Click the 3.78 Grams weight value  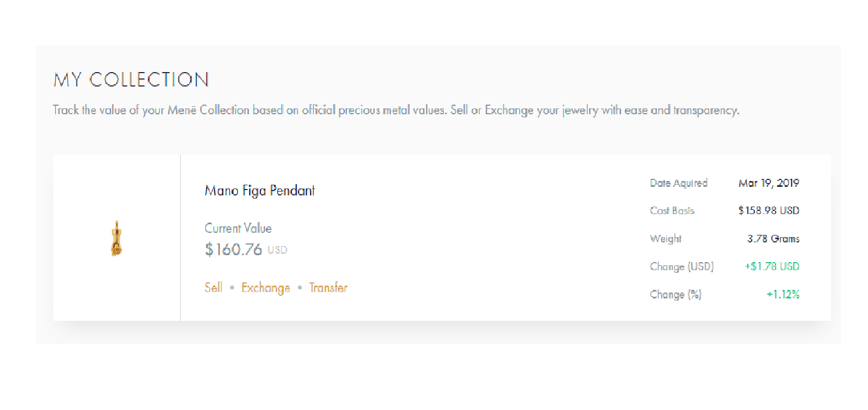pyautogui.click(x=773, y=239)
